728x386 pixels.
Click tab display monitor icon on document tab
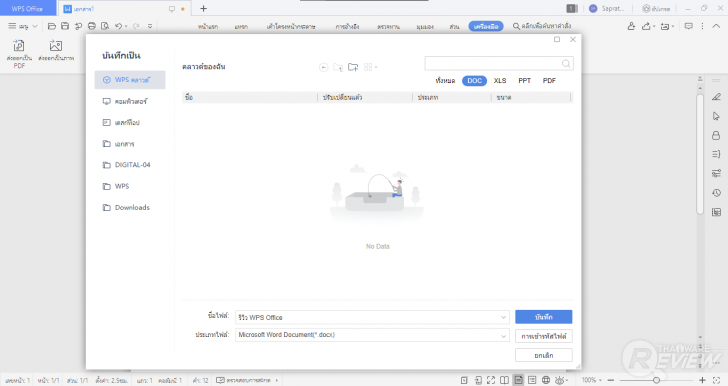click(x=172, y=9)
